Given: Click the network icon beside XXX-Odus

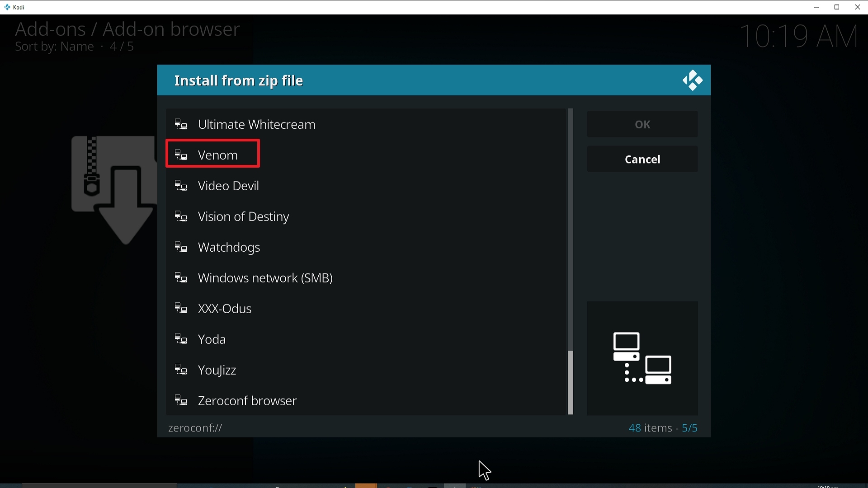Looking at the screenshot, I should point(181,309).
